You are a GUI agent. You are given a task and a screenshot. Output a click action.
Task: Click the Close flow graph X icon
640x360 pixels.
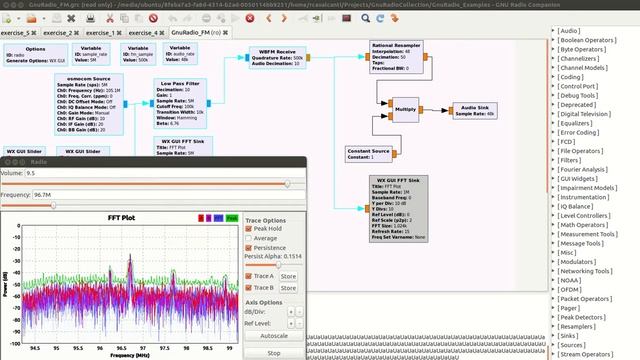(x=71, y=18)
